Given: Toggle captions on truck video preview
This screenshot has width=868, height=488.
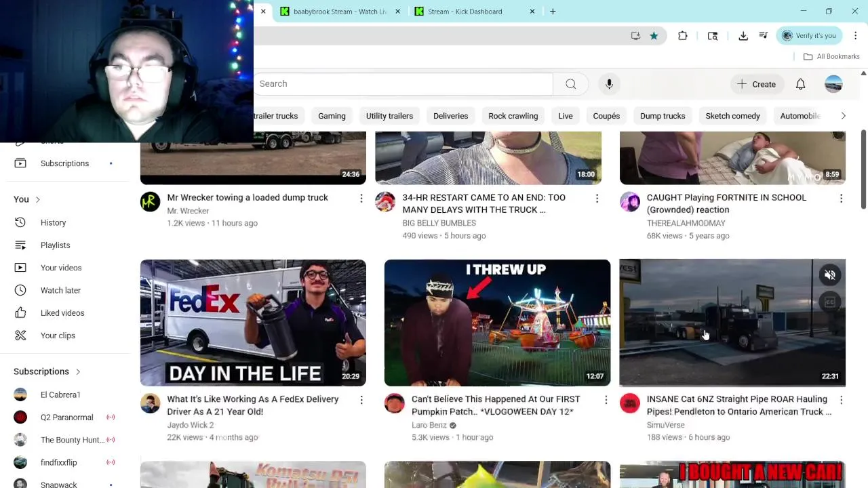Looking at the screenshot, I should coord(829,302).
